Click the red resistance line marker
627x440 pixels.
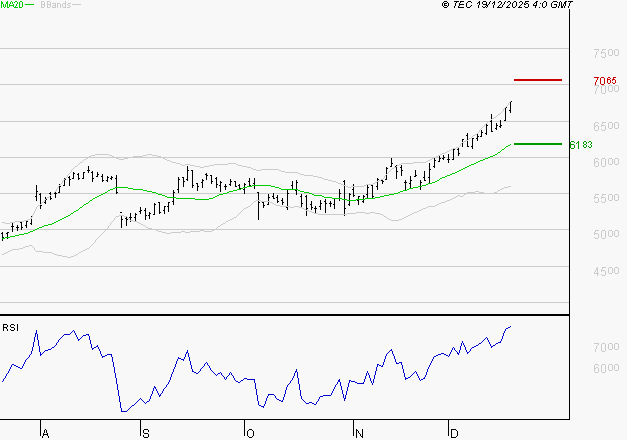538,80
